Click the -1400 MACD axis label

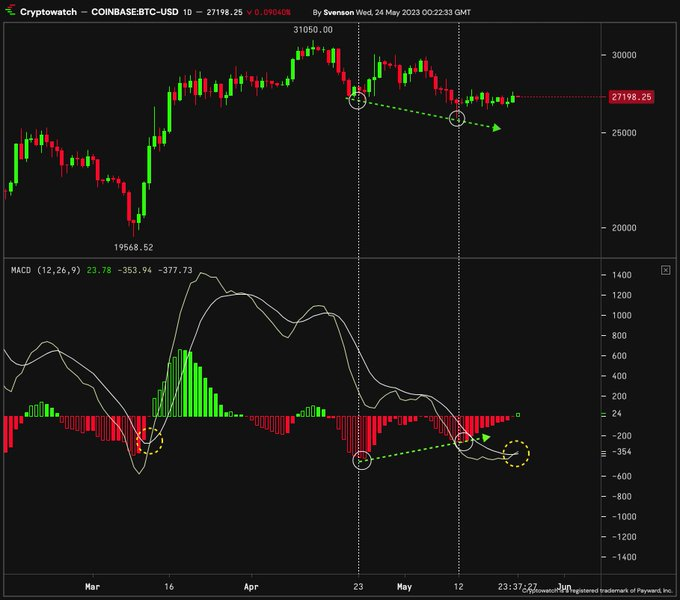[x=624, y=557]
